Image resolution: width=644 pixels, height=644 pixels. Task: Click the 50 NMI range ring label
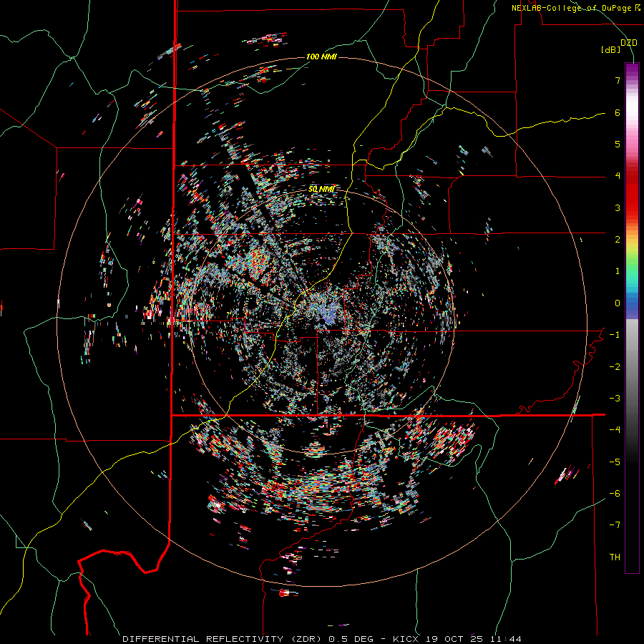point(321,189)
